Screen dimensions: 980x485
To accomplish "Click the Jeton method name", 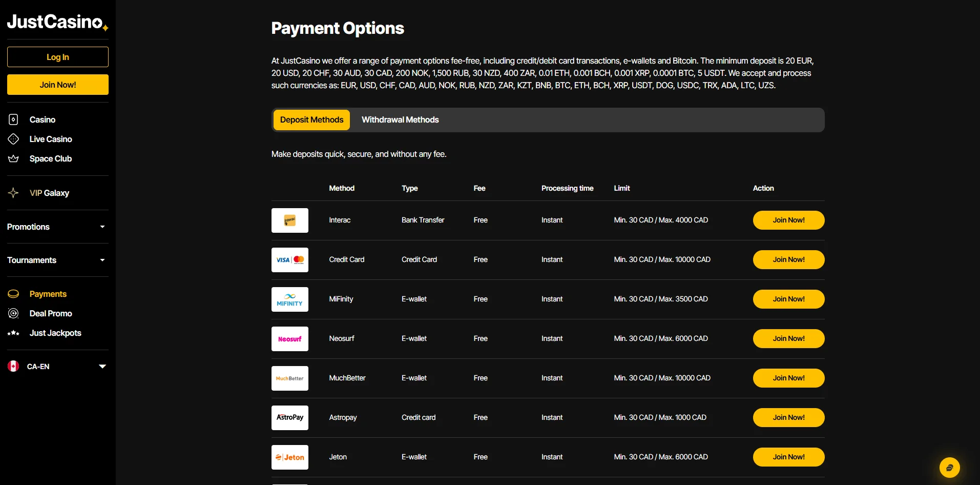I will 338,457.
